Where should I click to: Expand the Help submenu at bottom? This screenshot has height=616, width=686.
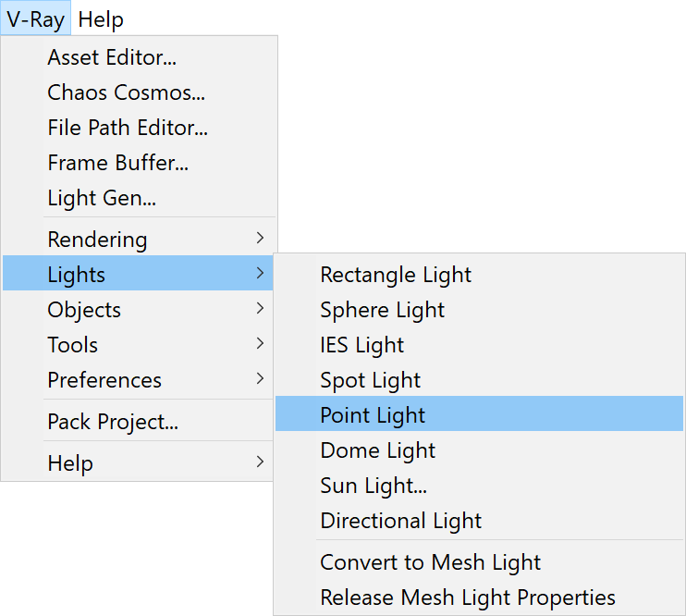click(x=138, y=462)
